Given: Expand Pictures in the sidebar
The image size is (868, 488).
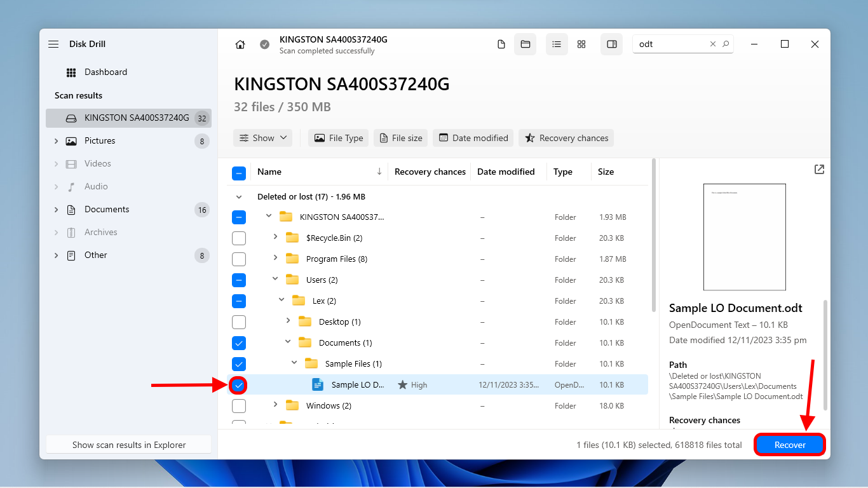Looking at the screenshot, I should [56, 141].
